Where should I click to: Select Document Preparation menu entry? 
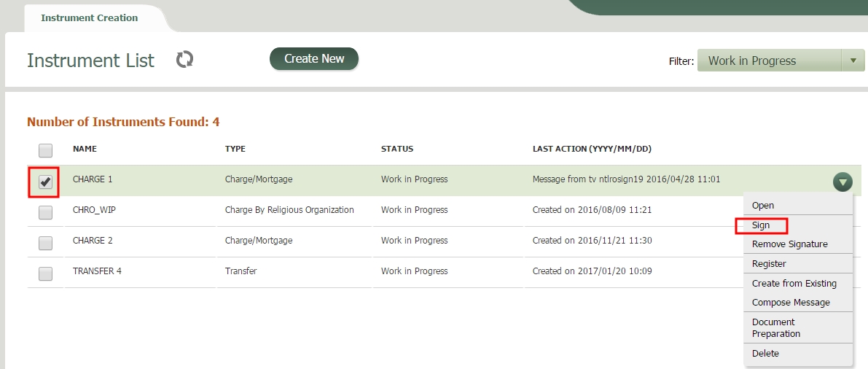[x=776, y=327]
